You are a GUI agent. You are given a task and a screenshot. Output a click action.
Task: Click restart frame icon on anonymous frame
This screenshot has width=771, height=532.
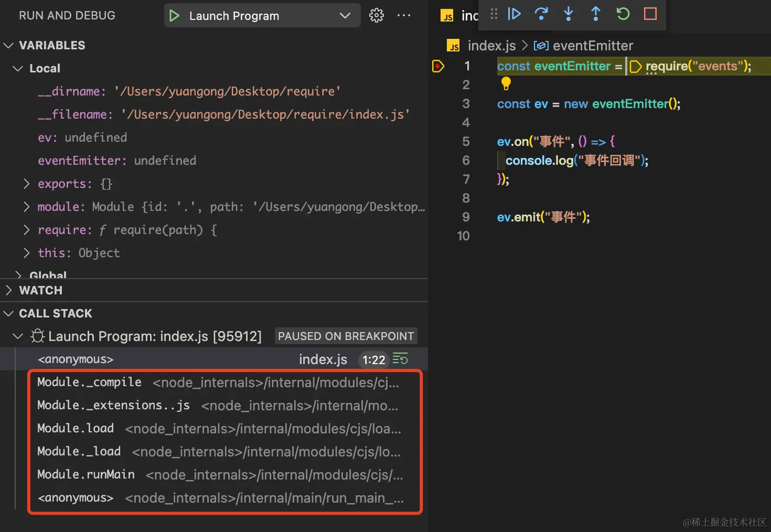[x=400, y=359]
